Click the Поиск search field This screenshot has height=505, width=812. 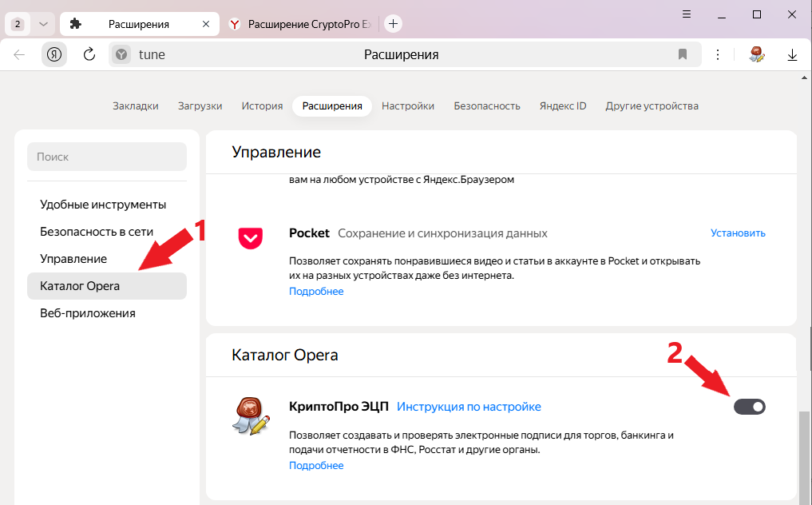(x=107, y=157)
